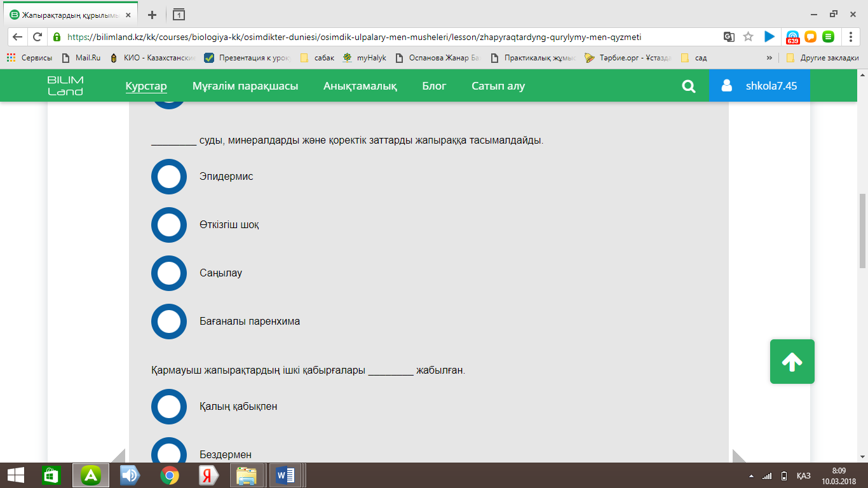Viewport: 868px width, 488px height.
Task: Open the Тәрбие.орг bookmark
Action: 628,58
